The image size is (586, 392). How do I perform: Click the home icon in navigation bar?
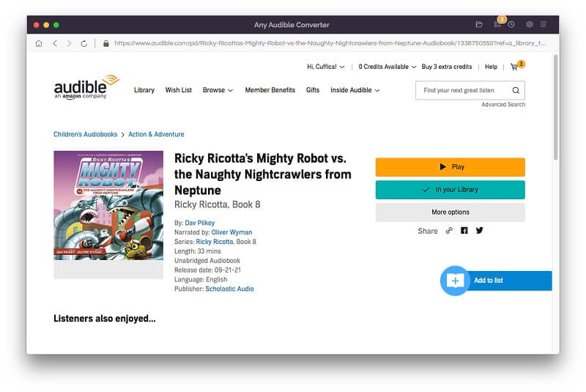coord(39,43)
